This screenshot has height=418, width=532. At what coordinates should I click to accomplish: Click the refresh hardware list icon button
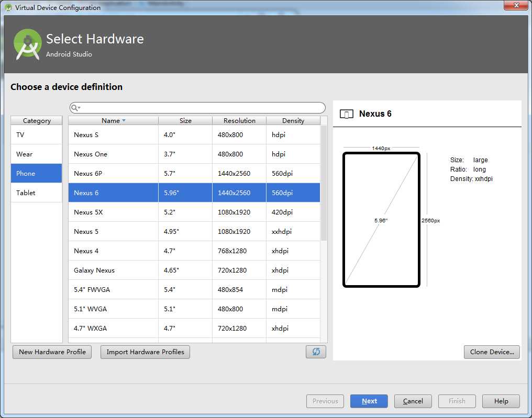(x=316, y=352)
